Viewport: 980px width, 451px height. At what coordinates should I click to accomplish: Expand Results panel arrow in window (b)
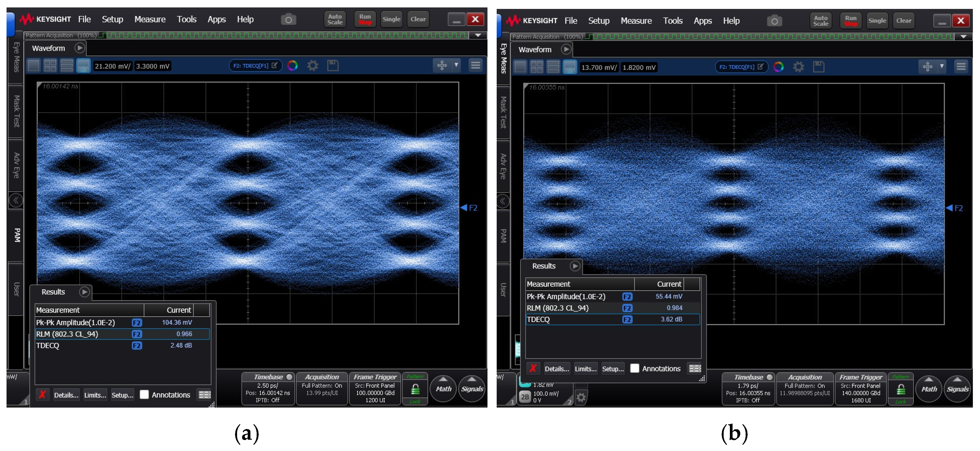point(575,266)
